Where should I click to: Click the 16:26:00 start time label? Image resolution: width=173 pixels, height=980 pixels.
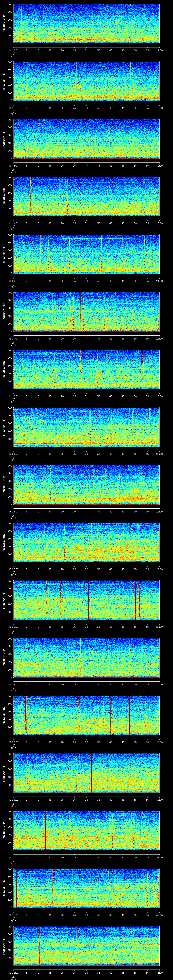click(x=13, y=627)
